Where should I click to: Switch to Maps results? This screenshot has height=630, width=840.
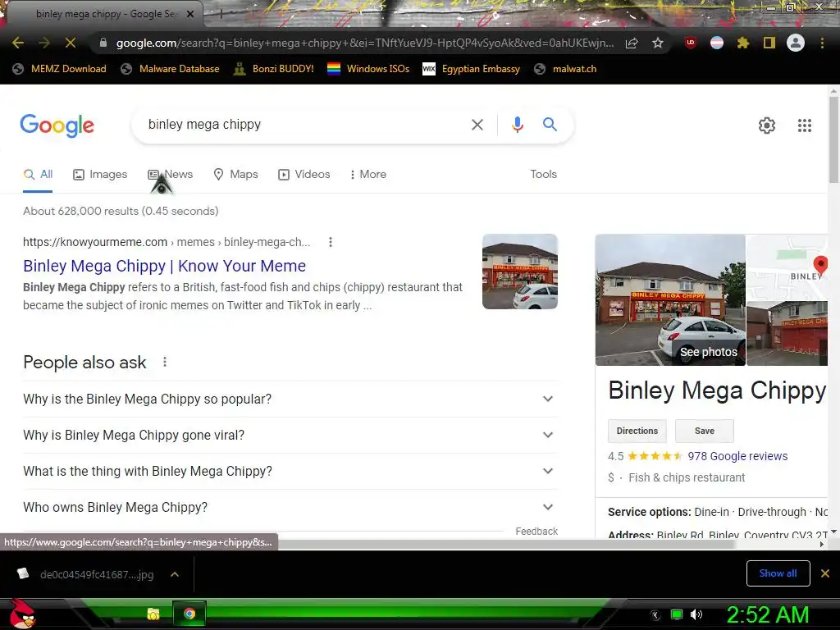click(x=235, y=174)
